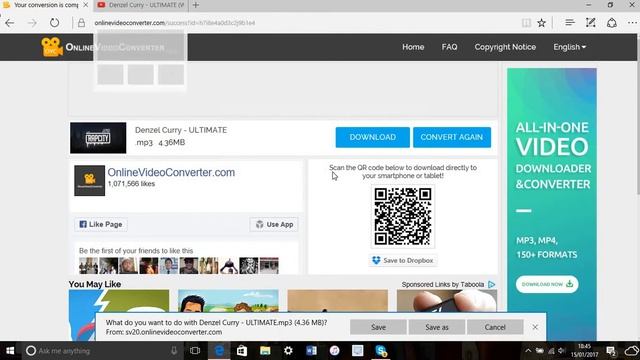Open Microsoft Word from the taskbar
Screen dimensions: 640x360
point(311,351)
